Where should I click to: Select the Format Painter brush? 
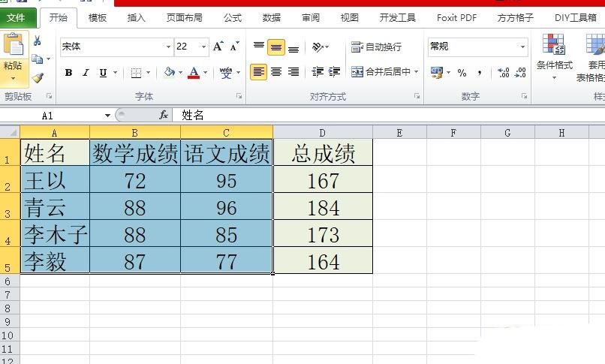click(x=38, y=78)
